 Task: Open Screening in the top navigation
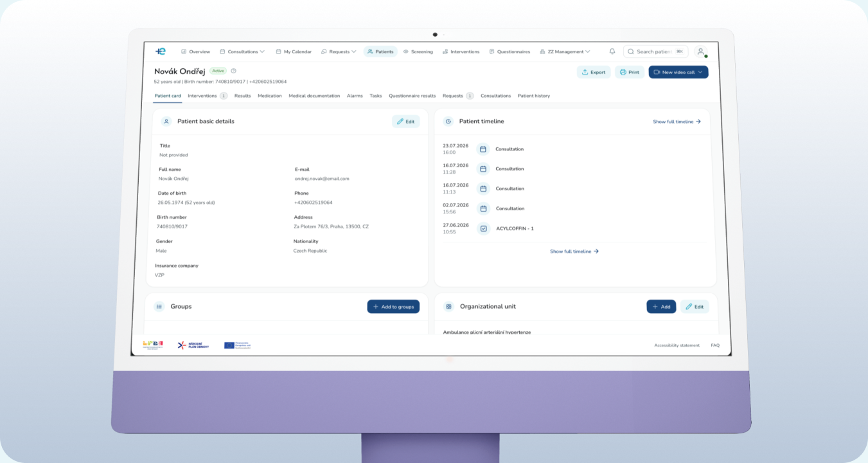tap(418, 51)
